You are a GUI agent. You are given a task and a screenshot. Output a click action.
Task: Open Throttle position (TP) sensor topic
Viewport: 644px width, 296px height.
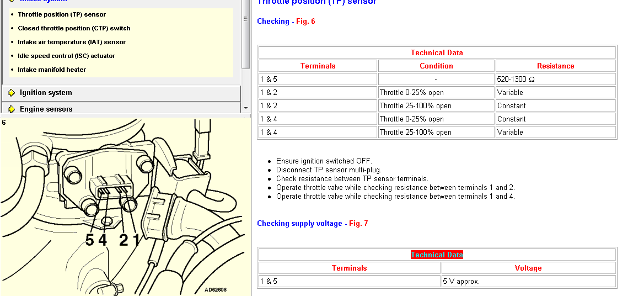[x=62, y=14]
